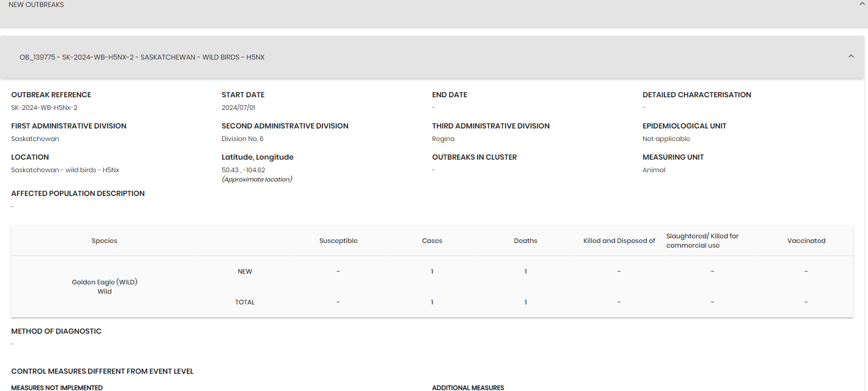This screenshot has width=868, height=391.
Task: Select the outbreak reference SK-2024-WB-H5Nx-2 value
Action: (x=44, y=108)
